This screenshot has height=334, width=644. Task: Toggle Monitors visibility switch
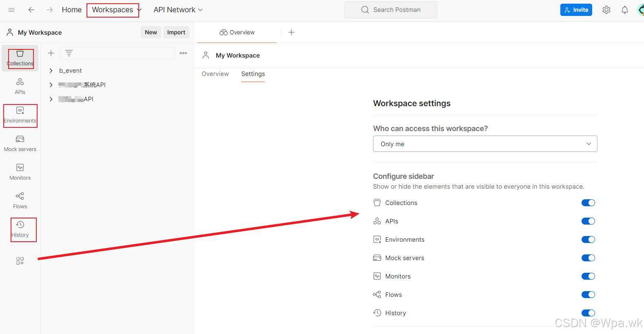tap(588, 276)
